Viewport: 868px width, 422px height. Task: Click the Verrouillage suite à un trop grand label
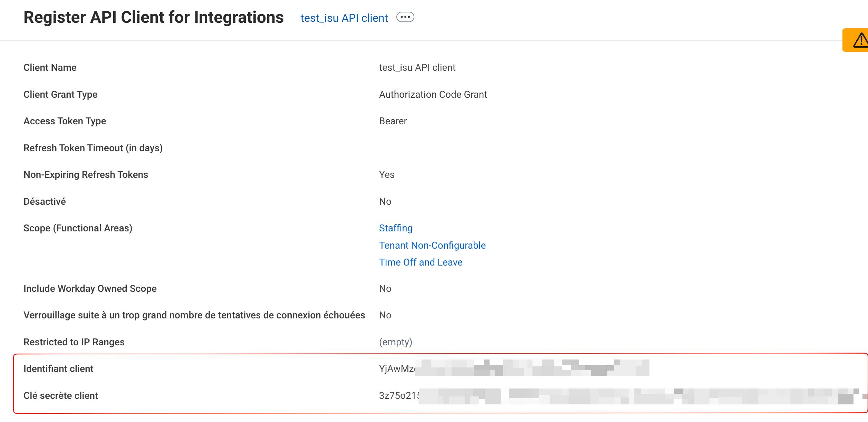coord(194,315)
